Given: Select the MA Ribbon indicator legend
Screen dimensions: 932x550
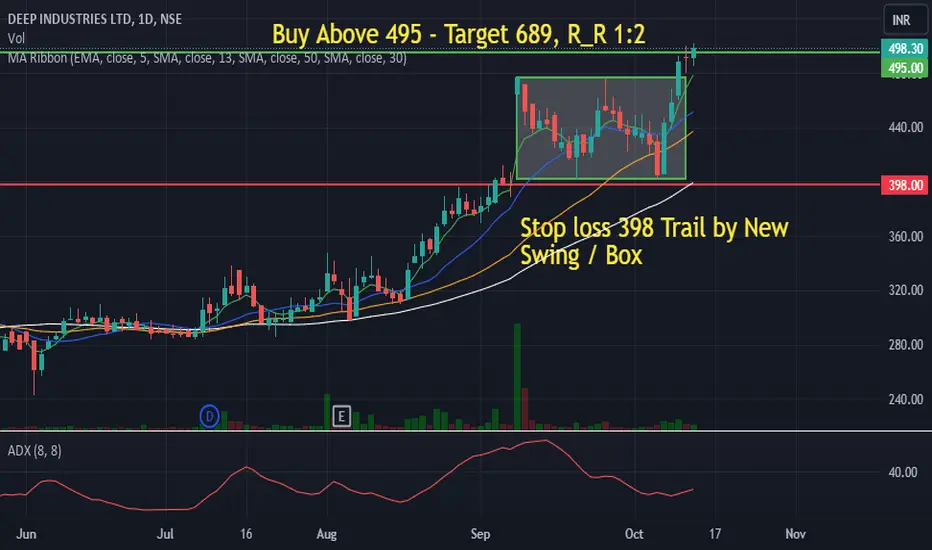Looking at the screenshot, I should coord(207,58).
